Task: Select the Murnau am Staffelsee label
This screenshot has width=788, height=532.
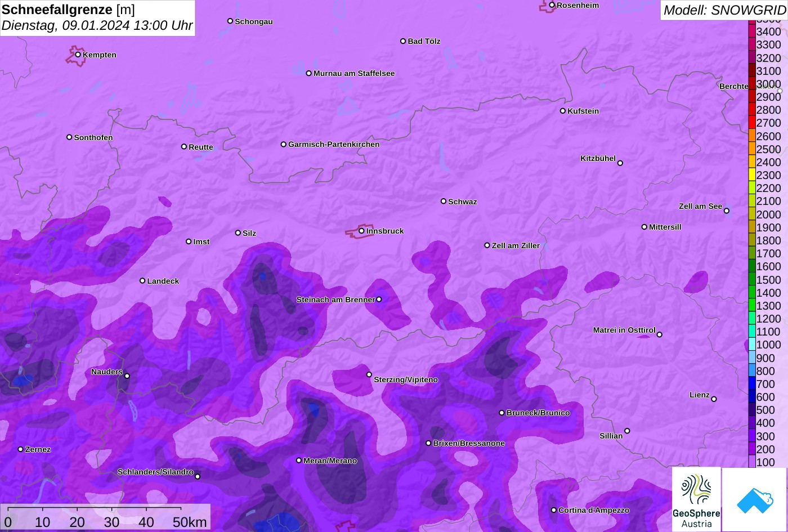Action: click(x=354, y=73)
